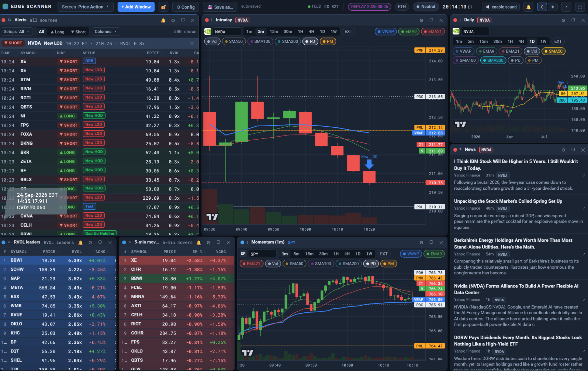Image resolution: width=588 pixels, height=371 pixels.
Task: Select XE row in 5-min movers
Action: pyautogui.click(x=177, y=261)
